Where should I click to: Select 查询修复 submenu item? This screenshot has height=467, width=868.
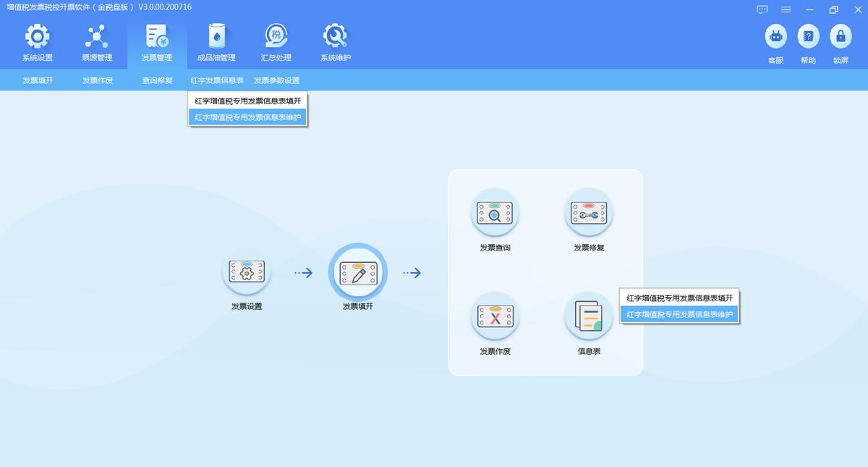[x=157, y=80]
